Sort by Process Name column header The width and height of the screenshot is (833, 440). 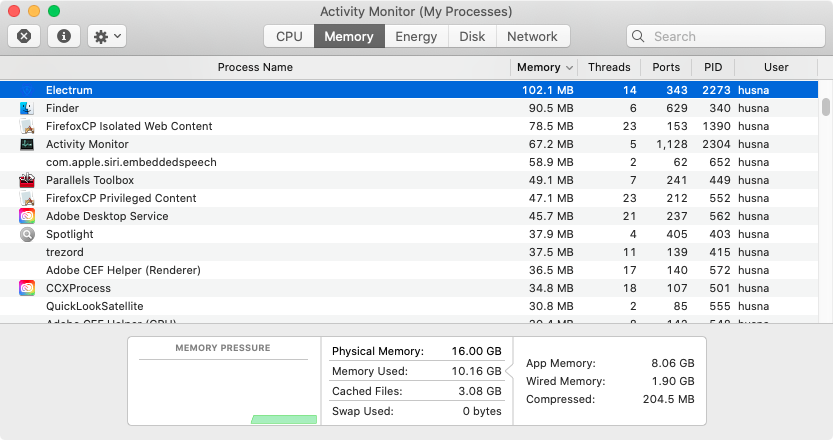click(255, 67)
